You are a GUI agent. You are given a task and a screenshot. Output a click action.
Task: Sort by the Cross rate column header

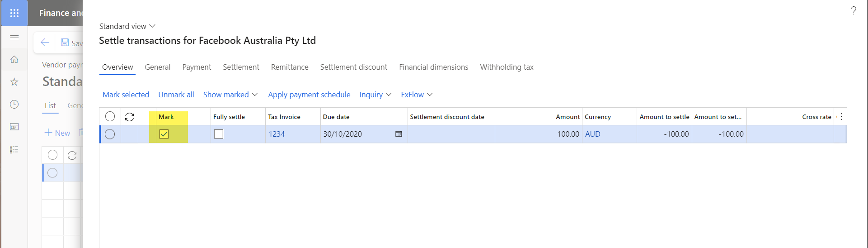(816, 117)
